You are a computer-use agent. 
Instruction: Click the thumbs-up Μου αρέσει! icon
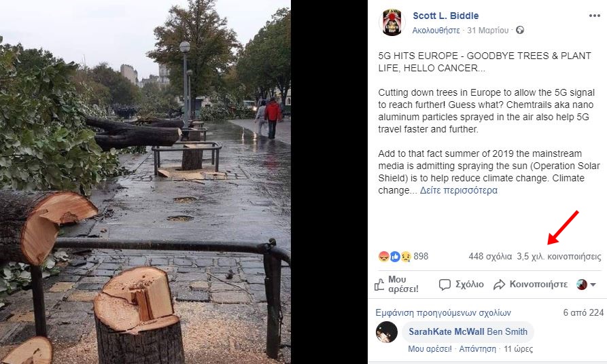379,285
